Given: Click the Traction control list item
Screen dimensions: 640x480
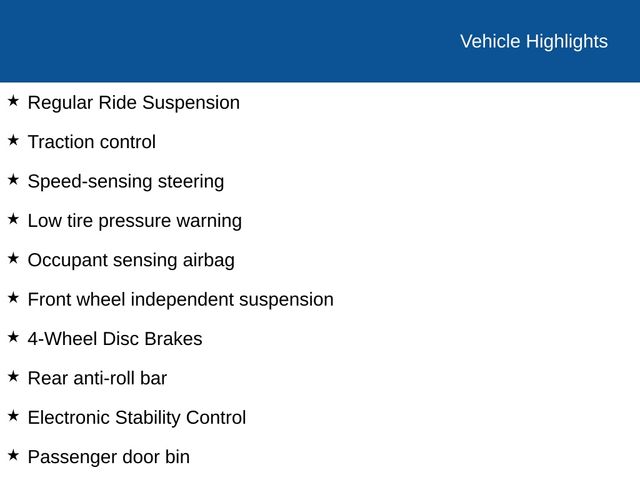Looking at the screenshot, I should [x=92, y=142].
